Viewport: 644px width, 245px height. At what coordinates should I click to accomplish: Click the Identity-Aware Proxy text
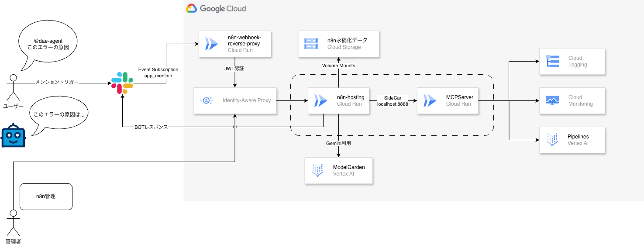pyautogui.click(x=247, y=100)
